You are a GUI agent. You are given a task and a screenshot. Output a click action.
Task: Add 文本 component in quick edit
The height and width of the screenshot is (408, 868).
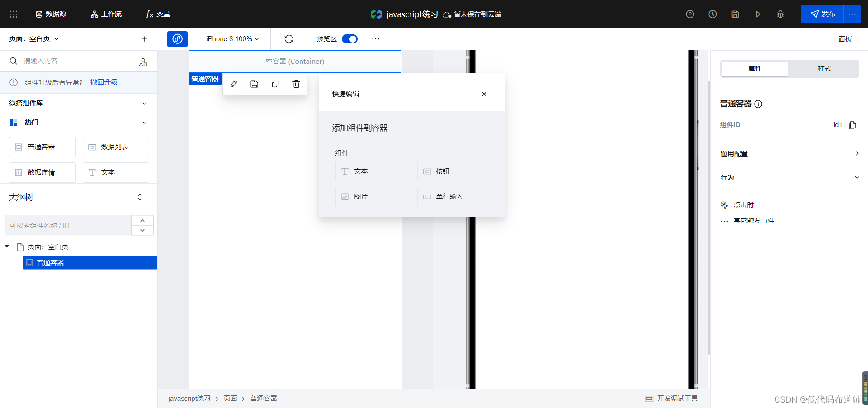click(371, 171)
